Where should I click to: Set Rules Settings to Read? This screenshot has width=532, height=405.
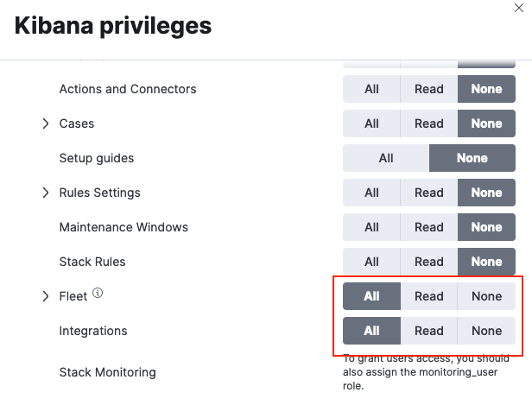[x=428, y=193]
